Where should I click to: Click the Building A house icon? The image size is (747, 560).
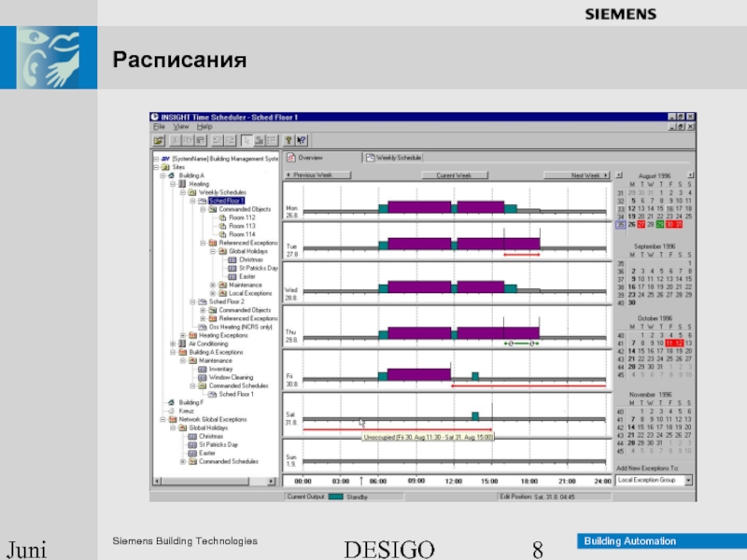(172, 175)
